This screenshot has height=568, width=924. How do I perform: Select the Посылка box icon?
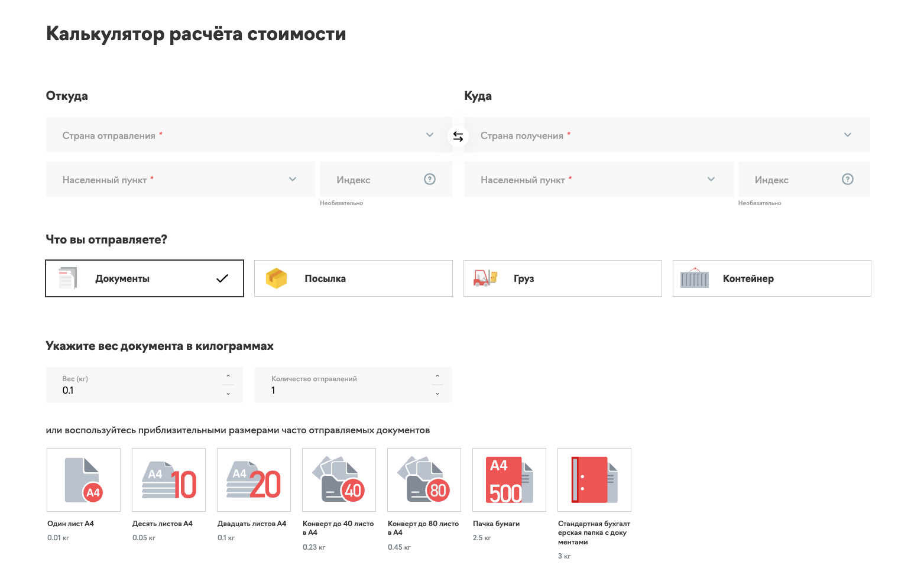click(x=276, y=278)
